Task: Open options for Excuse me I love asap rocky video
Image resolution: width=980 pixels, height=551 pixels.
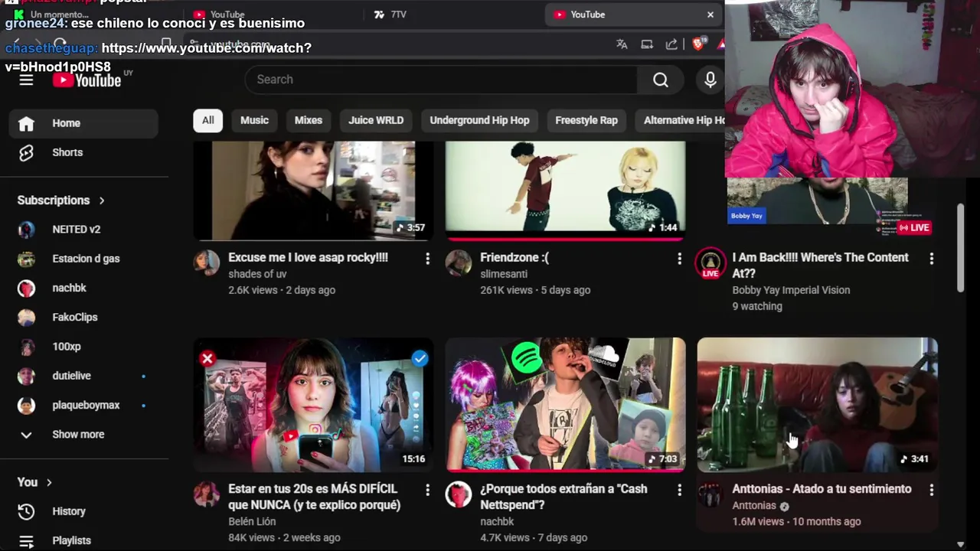Action: 427,259
